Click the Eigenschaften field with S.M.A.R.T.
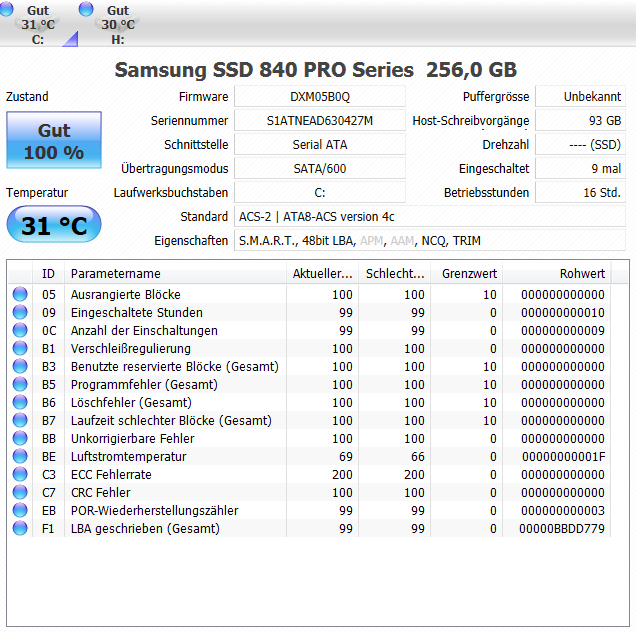Screen dimensions: 636x632 (x=430, y=240)
